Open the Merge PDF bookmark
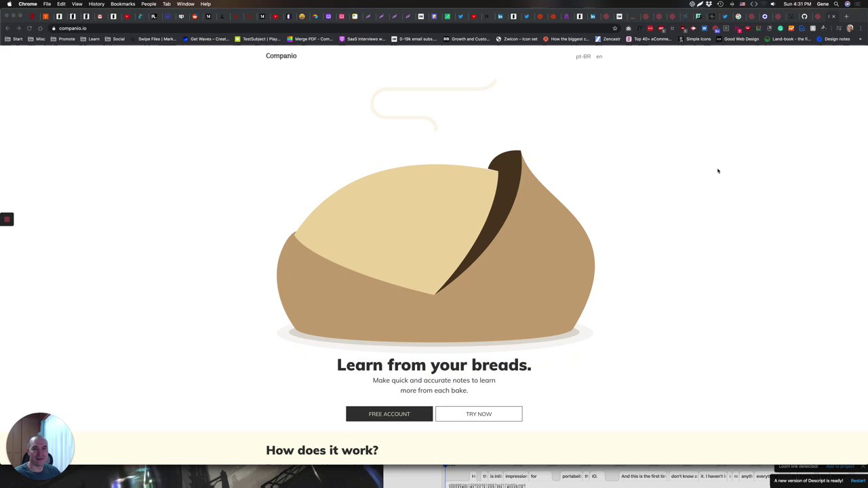Viewport: 868px width, 488px height. click(x=310, y=39)
